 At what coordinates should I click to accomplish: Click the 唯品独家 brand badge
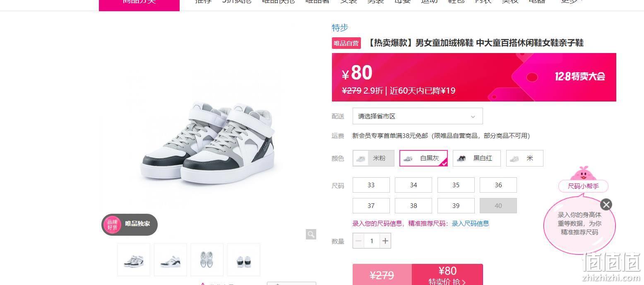point(130,224)
